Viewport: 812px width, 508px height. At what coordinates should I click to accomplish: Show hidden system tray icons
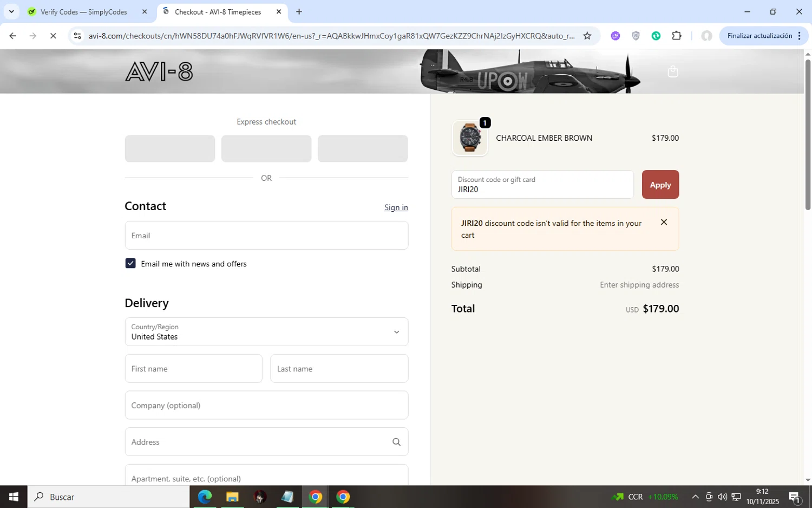click(x=695, y=497)
